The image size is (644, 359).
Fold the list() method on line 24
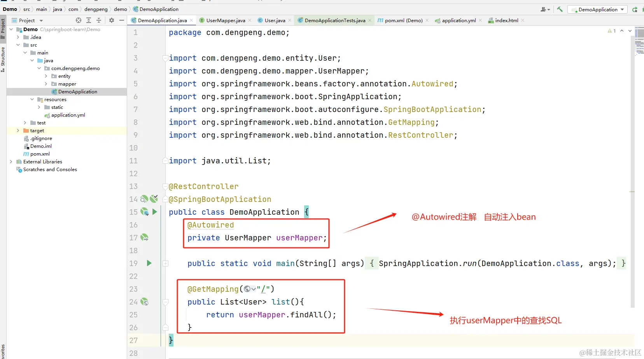point(165,302)
